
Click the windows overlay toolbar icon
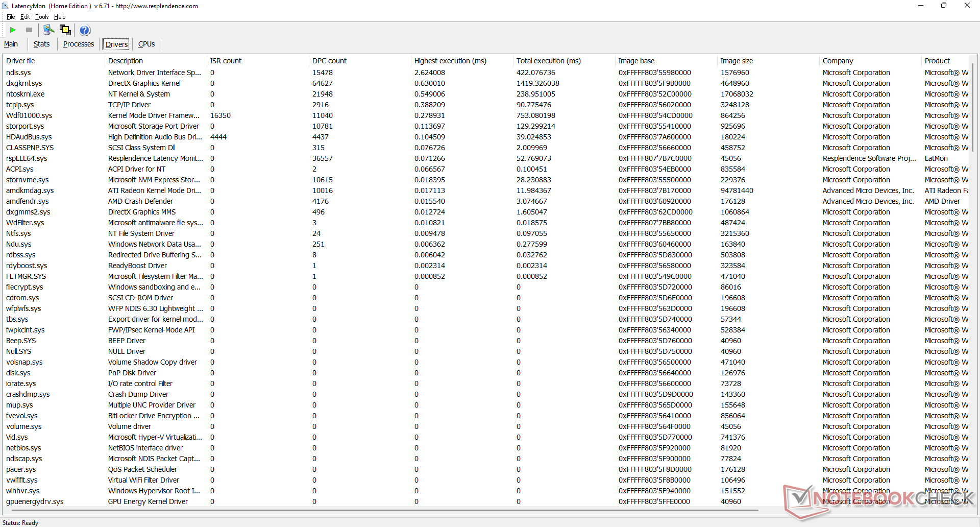click(x=65, y=30)
